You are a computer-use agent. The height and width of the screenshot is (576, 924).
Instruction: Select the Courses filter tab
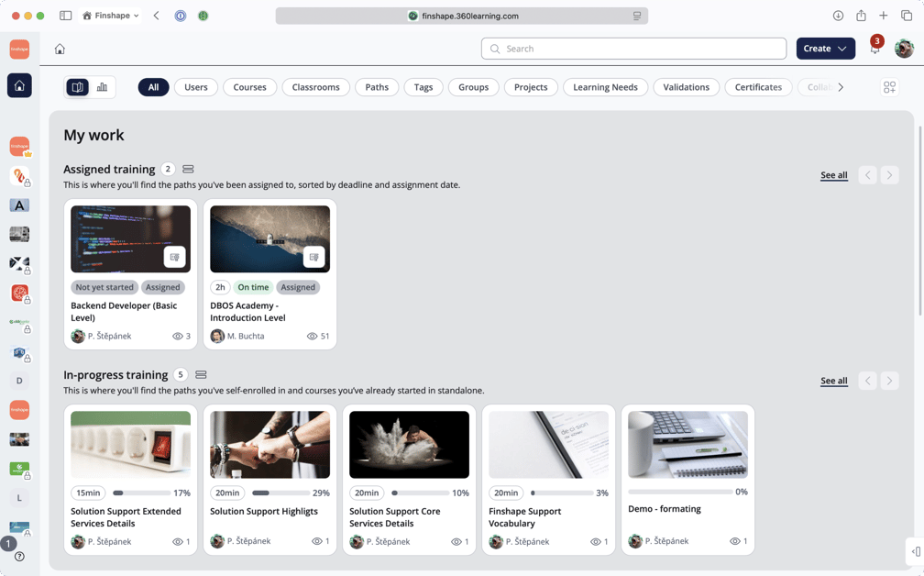pyautogui.click(x=250, y=87)
